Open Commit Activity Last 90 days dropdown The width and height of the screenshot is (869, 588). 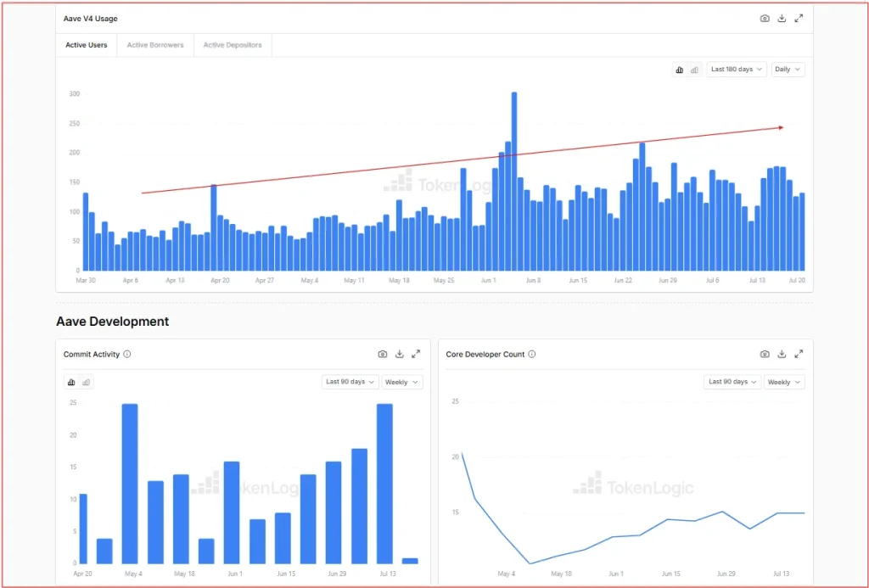350,382
